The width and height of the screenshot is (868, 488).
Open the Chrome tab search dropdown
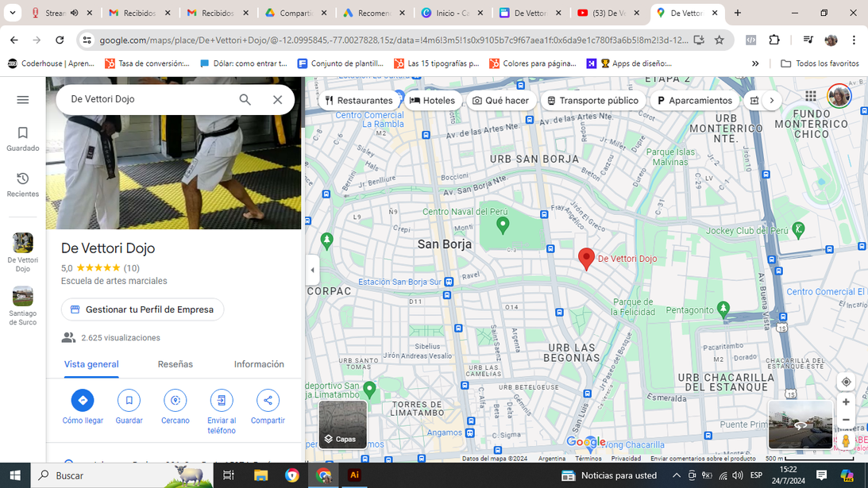12,13
